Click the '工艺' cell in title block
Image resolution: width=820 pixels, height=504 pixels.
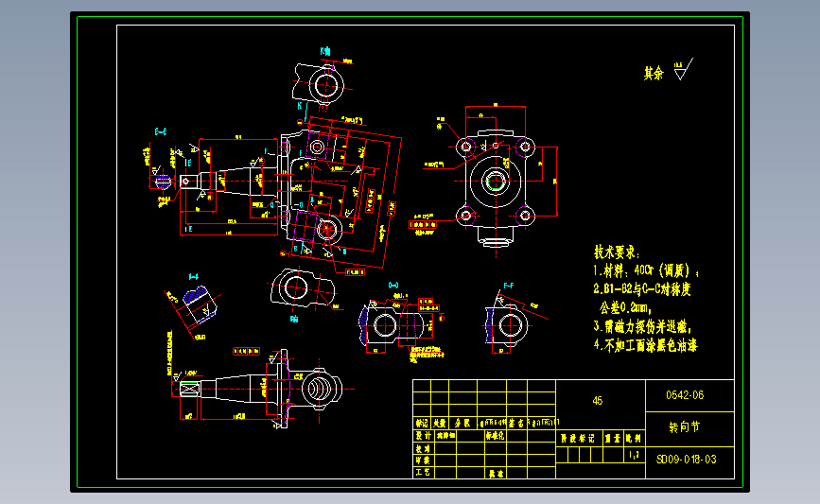click(423, 472)
